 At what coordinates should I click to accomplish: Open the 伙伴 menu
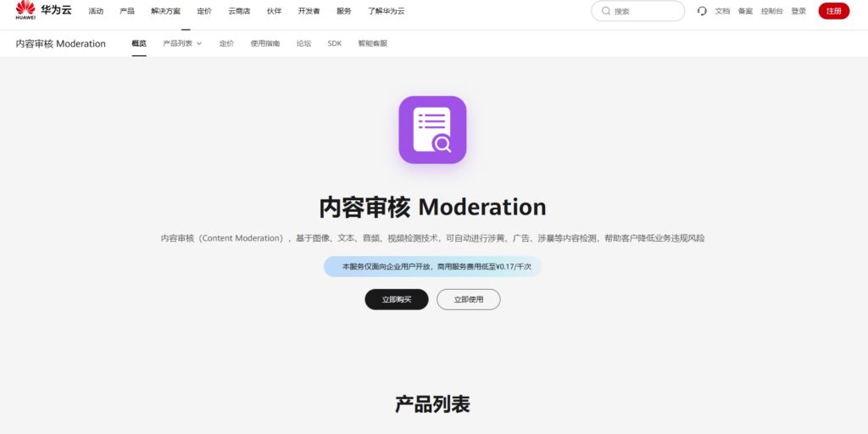[274, 11]
